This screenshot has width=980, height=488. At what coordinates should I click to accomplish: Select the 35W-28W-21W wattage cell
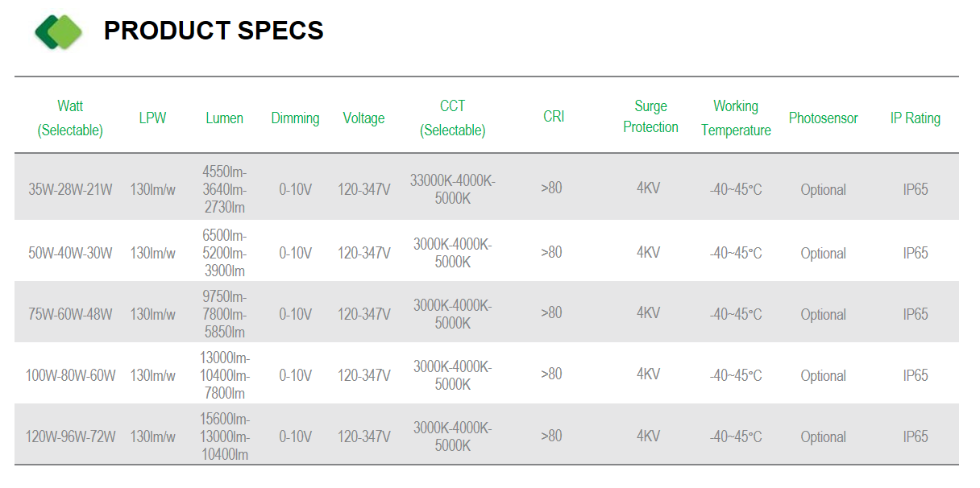click(x=70, y=190)
